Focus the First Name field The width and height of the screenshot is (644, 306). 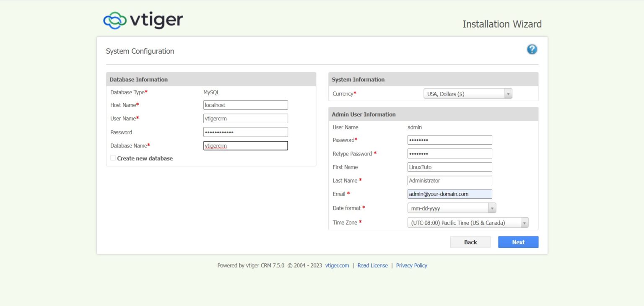450,167
